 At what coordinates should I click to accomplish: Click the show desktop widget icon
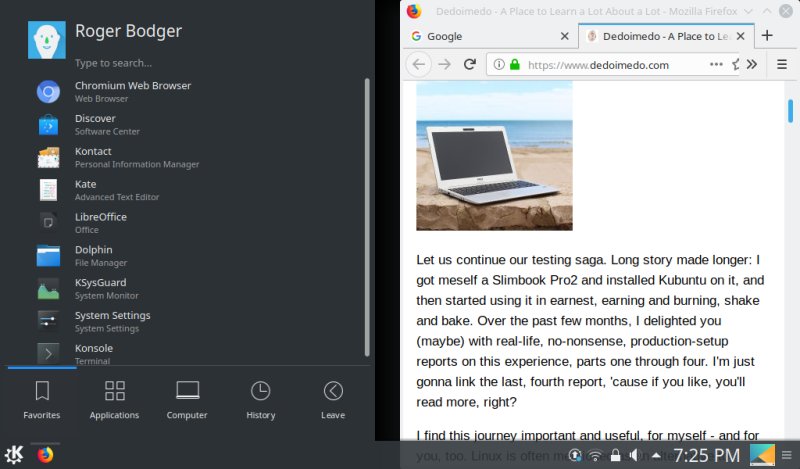762,454
